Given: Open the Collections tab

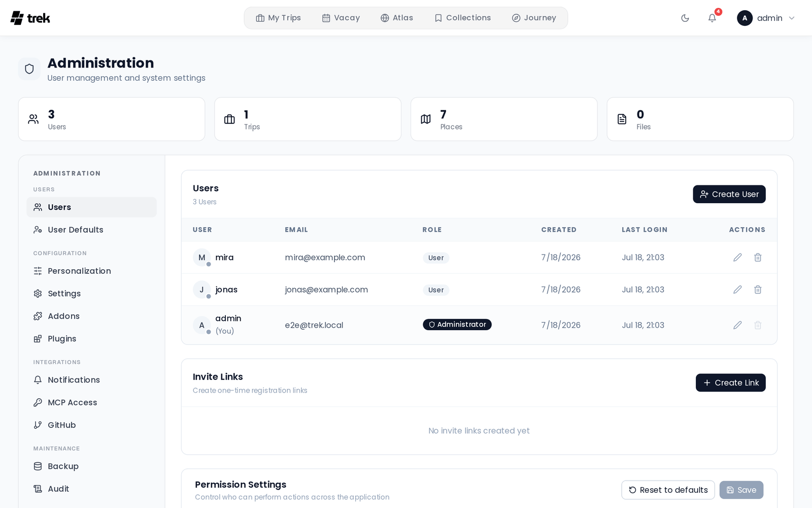Looking at the screenshot, I should 463,18.
